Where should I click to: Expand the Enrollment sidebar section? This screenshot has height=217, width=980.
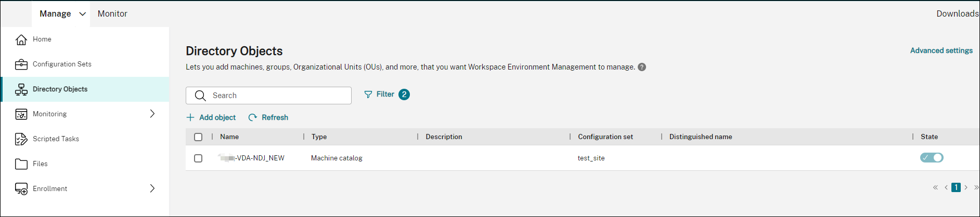(152, 188)
